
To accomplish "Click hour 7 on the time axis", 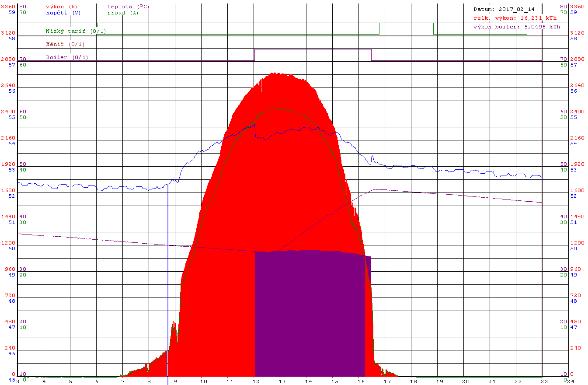I will coord(123,381).
